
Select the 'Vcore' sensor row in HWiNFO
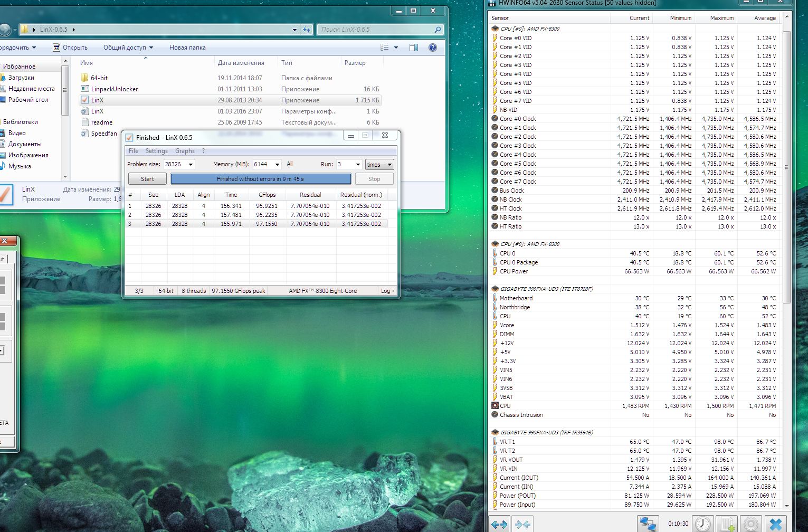635,325
